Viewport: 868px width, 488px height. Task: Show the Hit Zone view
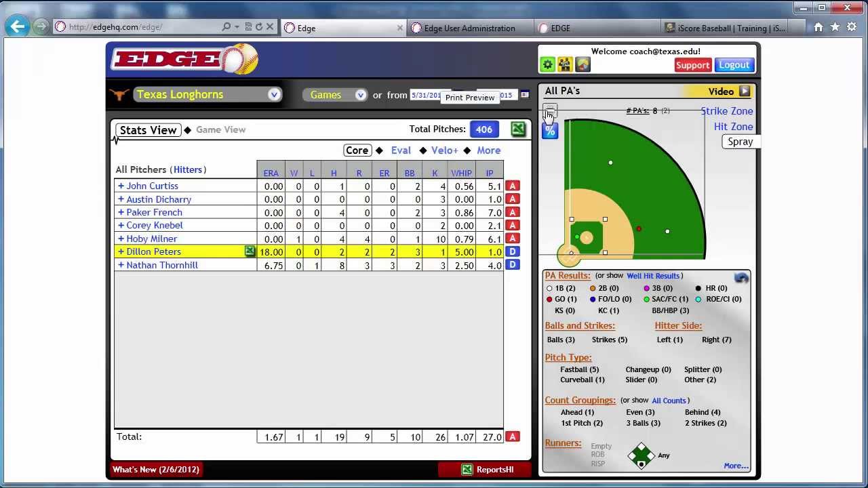pos(733,127)
